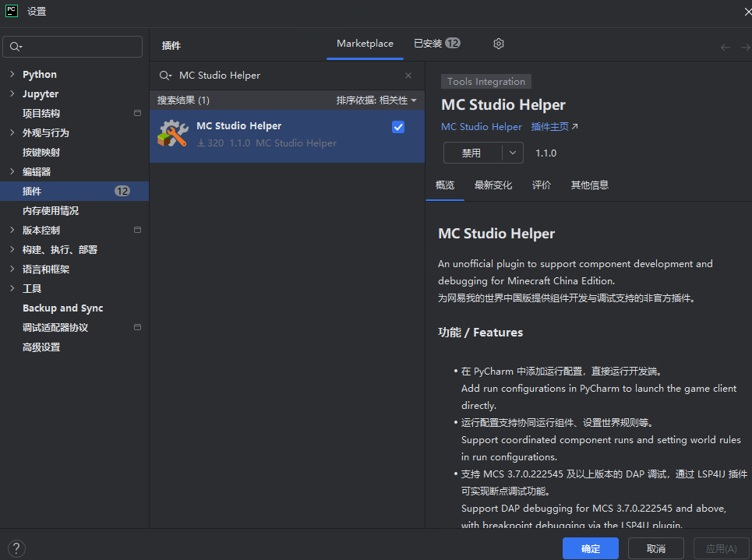The height and width of the screenshot is (560, 752).
Task: Switch to the 已安装 tab
Action: click(x=436, y=44)
